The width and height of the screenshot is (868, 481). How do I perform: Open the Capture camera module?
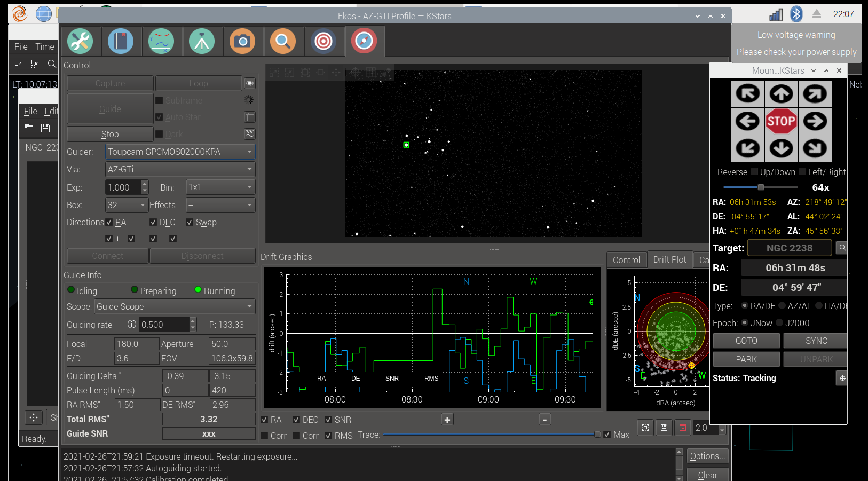click(242, 41)
